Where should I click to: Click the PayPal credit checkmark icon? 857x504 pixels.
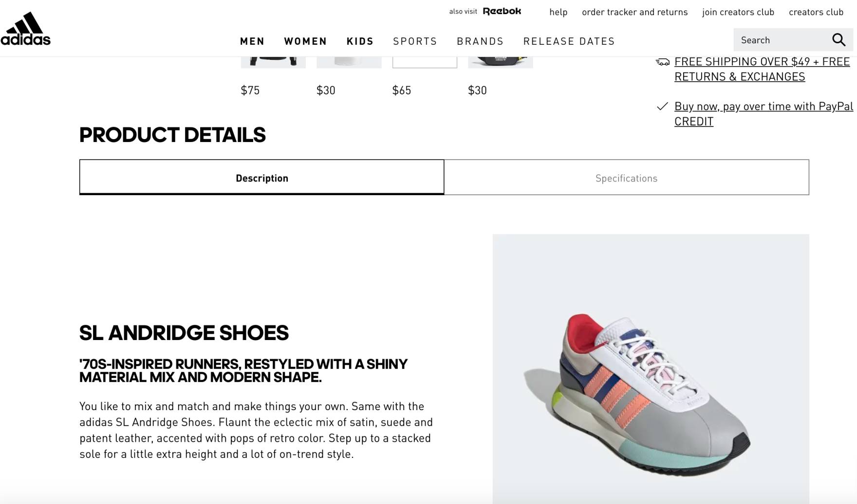tap(662, 107)
